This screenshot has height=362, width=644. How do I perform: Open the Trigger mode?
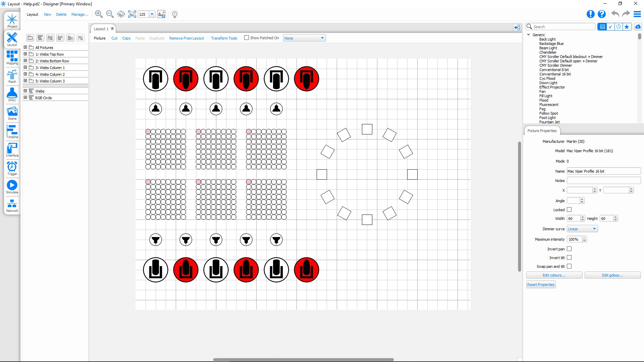coord(12,168)
